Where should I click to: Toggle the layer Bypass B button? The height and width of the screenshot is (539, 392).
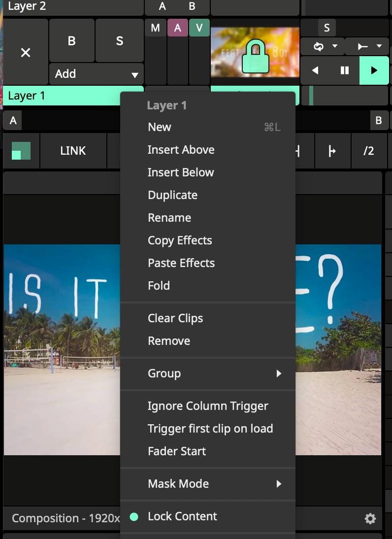(71, 41)
